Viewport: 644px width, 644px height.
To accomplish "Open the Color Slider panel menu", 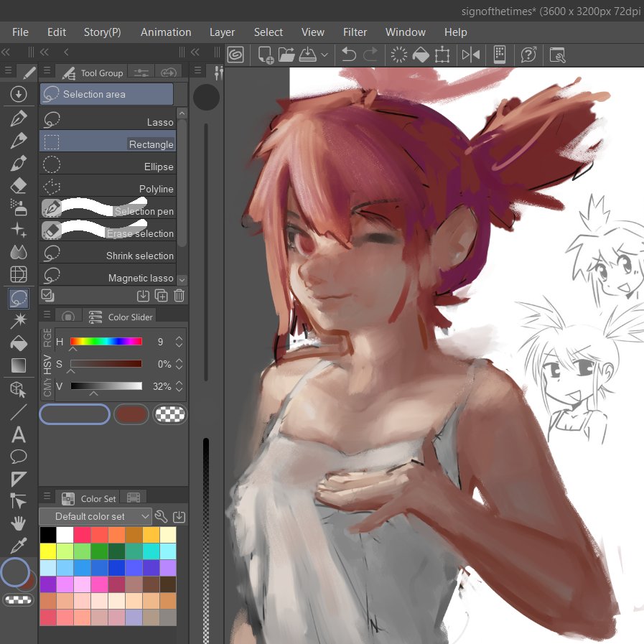I will (47, 314).
